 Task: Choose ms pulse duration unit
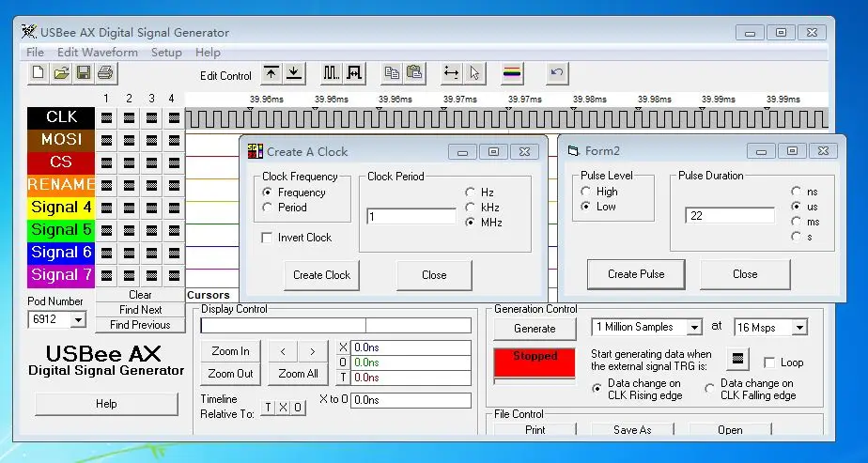tap(796, 222)
